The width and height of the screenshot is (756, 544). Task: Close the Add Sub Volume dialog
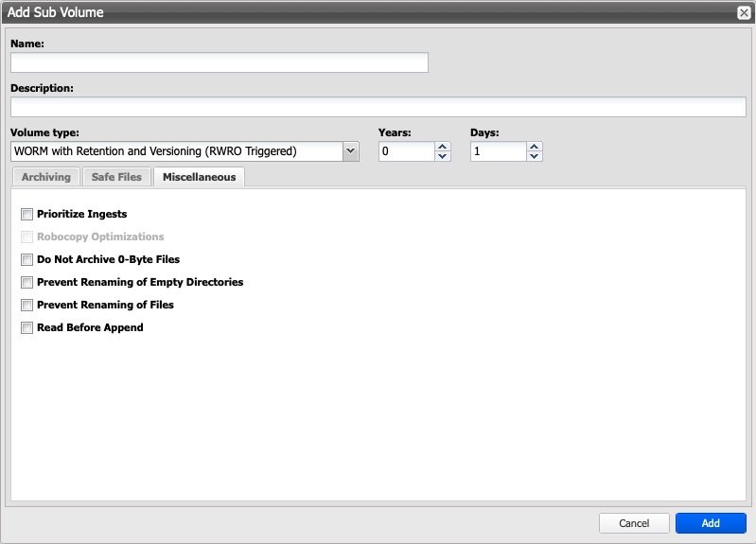point(743,12)
